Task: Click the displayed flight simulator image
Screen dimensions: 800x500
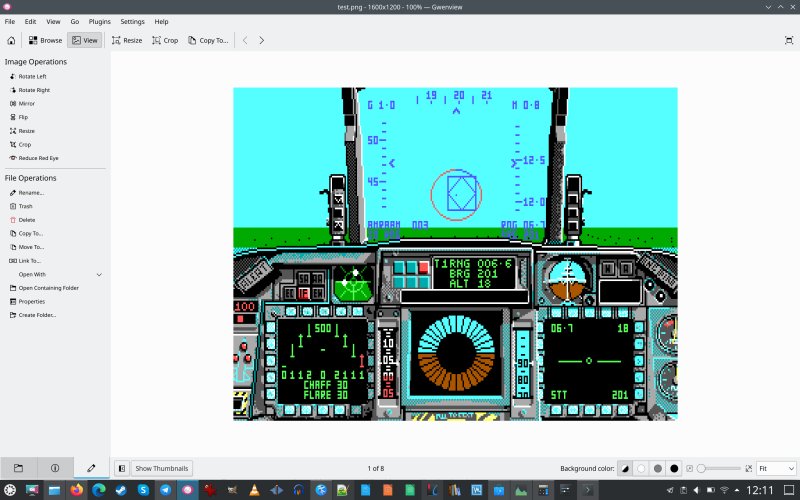Action: (455, 253)
